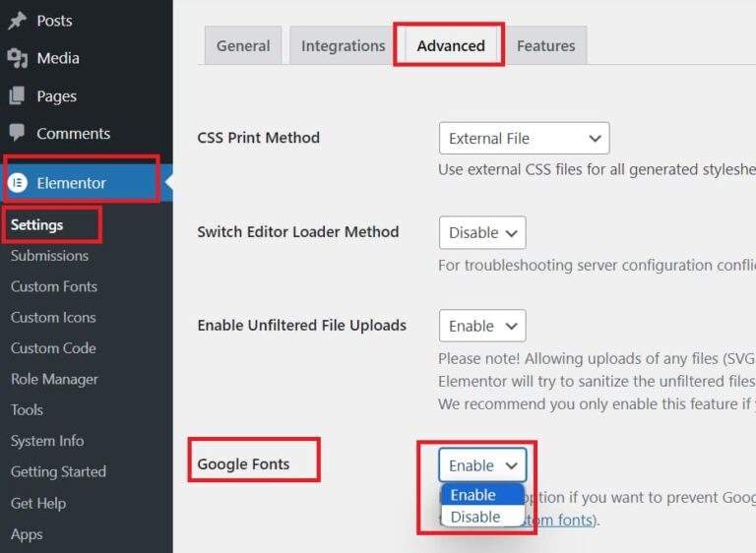Click the Elementor logo icon
This screenshot has width=756, height=553.
(18, 183)
